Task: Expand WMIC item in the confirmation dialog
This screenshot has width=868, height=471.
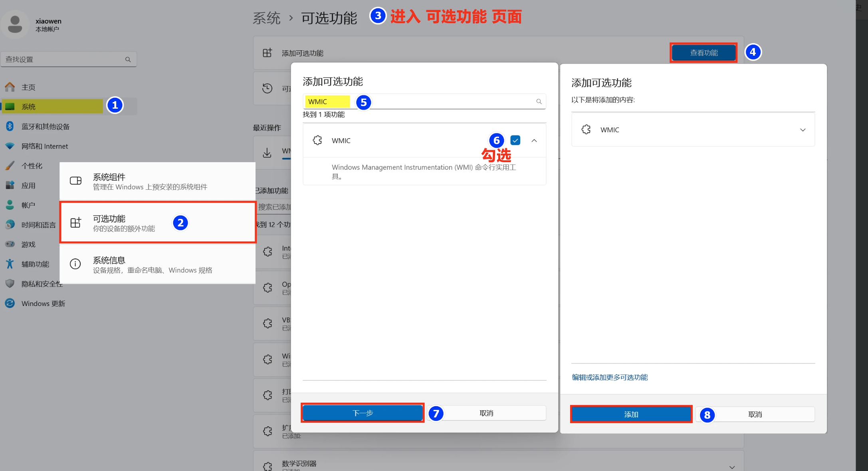Action: [803, 130]
